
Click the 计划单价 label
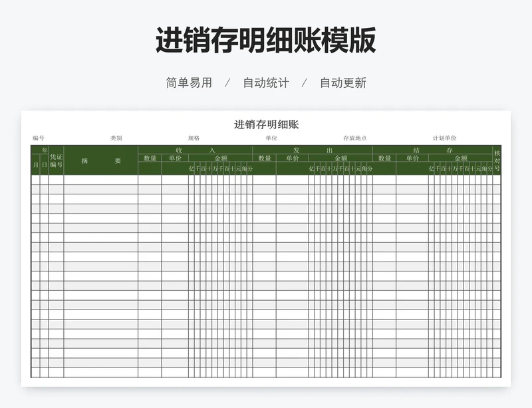[x=445, y=136]
